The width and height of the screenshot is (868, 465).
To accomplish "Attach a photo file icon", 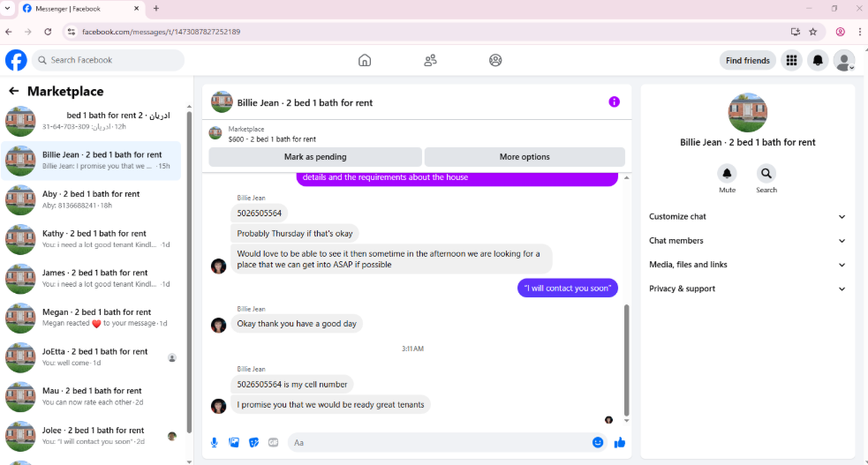I will tap(234, 442).
